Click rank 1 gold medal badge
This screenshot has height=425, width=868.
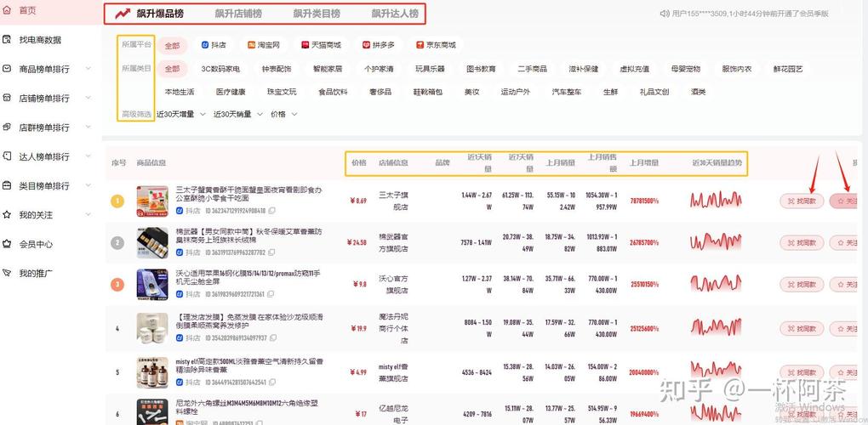click(x=117, y=201)
